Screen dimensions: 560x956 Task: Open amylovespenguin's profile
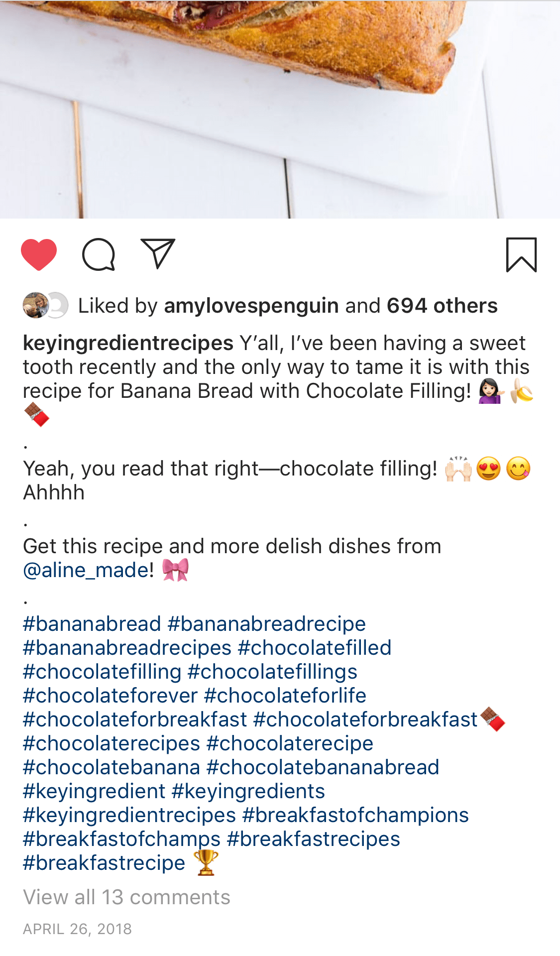(x=251, y=306)
